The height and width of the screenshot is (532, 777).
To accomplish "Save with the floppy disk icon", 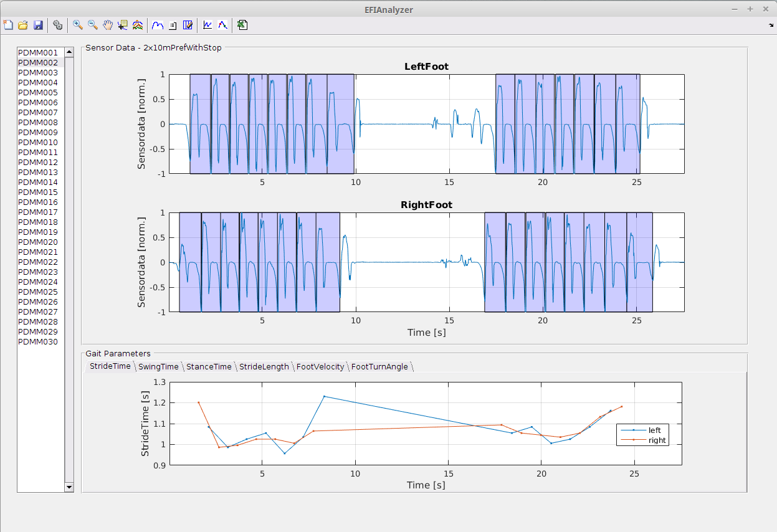I will (38, 25).
